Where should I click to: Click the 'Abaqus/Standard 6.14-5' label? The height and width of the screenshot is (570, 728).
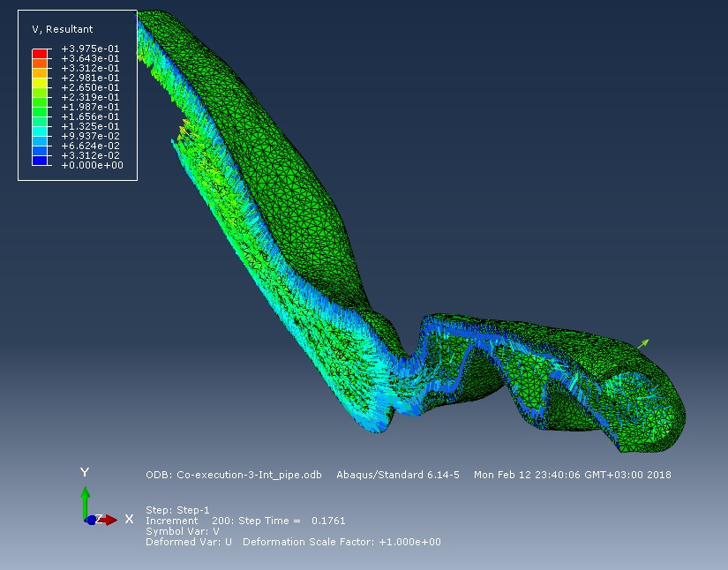[398, 475]
